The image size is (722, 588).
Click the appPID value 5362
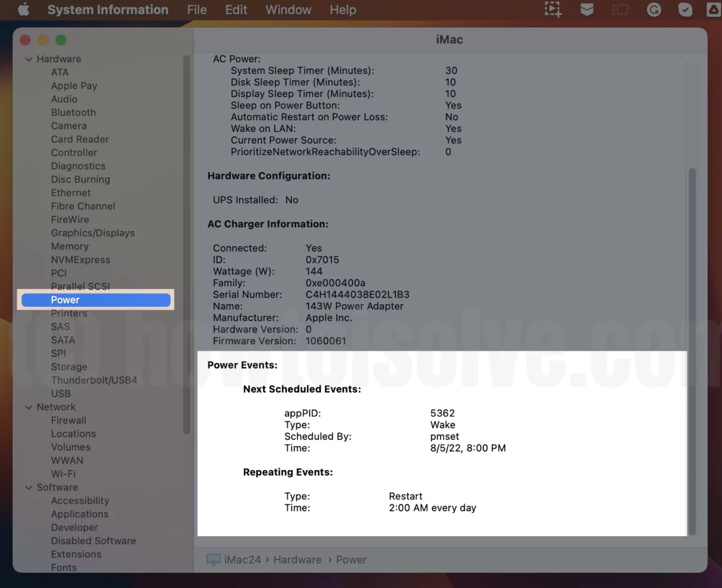point(442,413)
